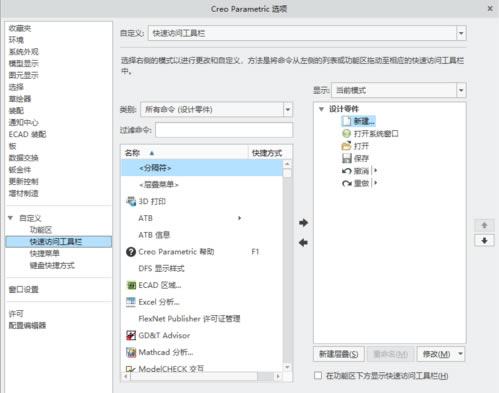Select the 新建 page icon in toolbar tree
Viewport: 499px width, 393px height.
[347, 121]
